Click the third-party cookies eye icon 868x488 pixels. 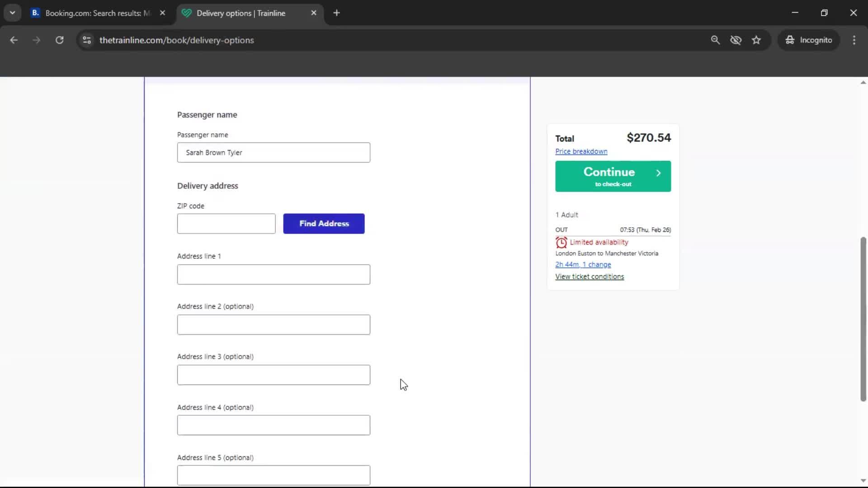click(736, 40)
